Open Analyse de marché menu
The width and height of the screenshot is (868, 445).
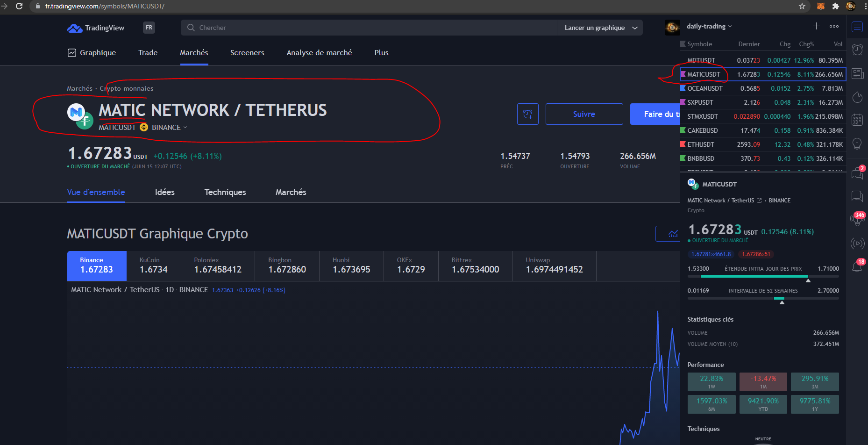(319, 53)
